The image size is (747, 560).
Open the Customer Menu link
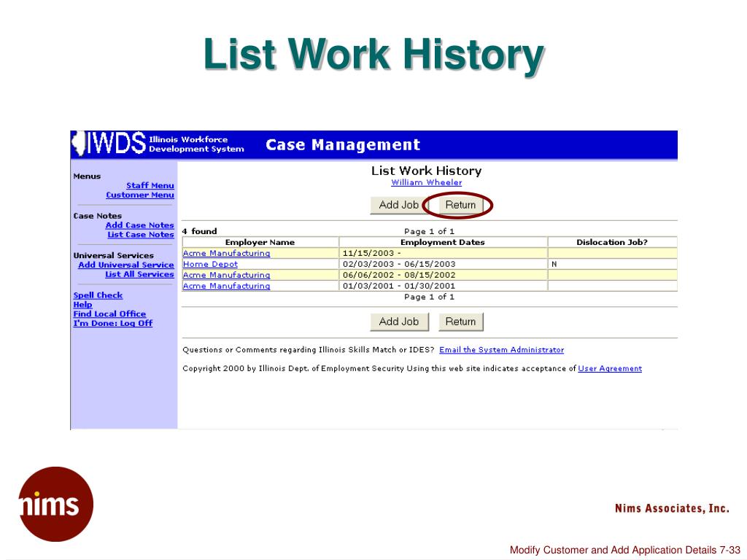140,195
